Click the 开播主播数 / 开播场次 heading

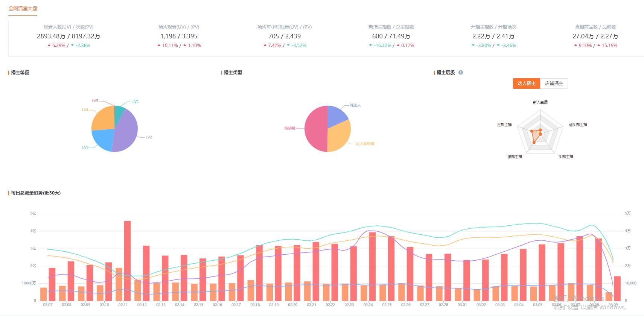coord(493,27)
